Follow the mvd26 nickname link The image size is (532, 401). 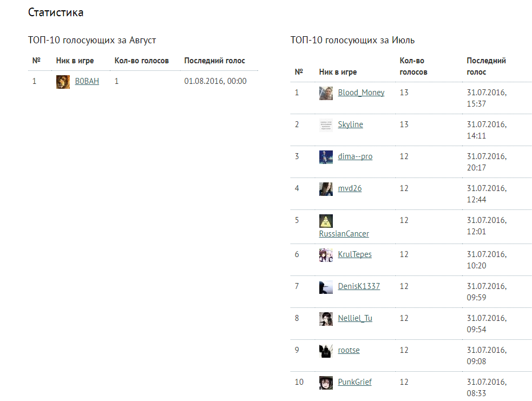350,188
